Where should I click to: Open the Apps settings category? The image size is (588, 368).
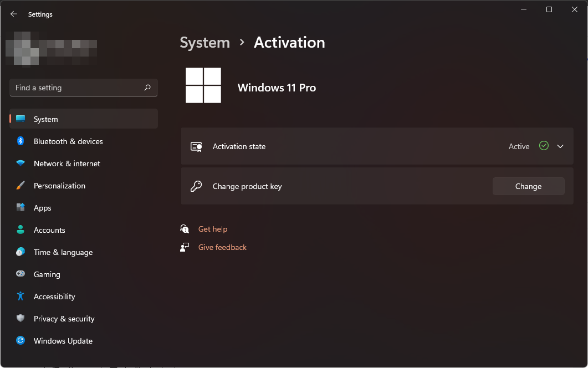(83, 207)
